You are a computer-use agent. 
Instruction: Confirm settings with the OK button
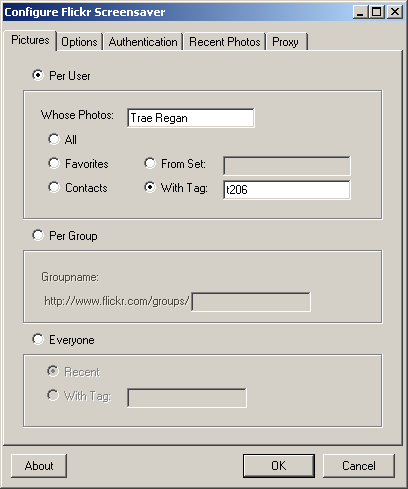[279, 466]
